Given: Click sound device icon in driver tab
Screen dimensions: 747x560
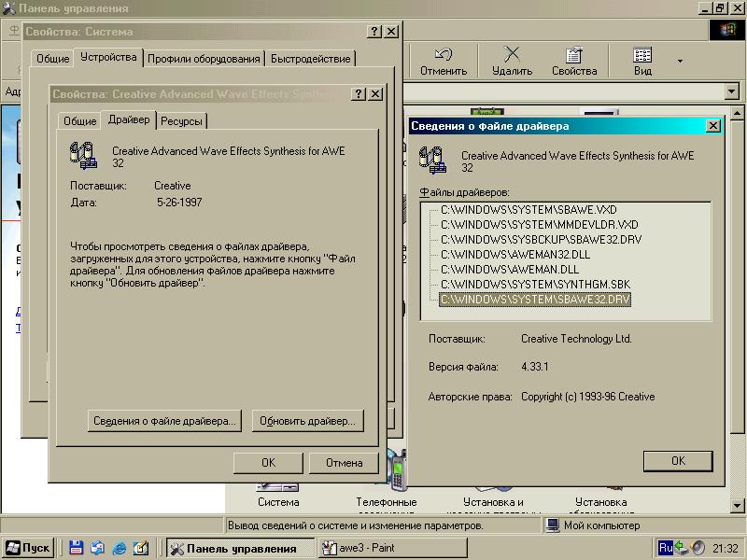Looking at the screenshot, I should [x=84, y=155].
